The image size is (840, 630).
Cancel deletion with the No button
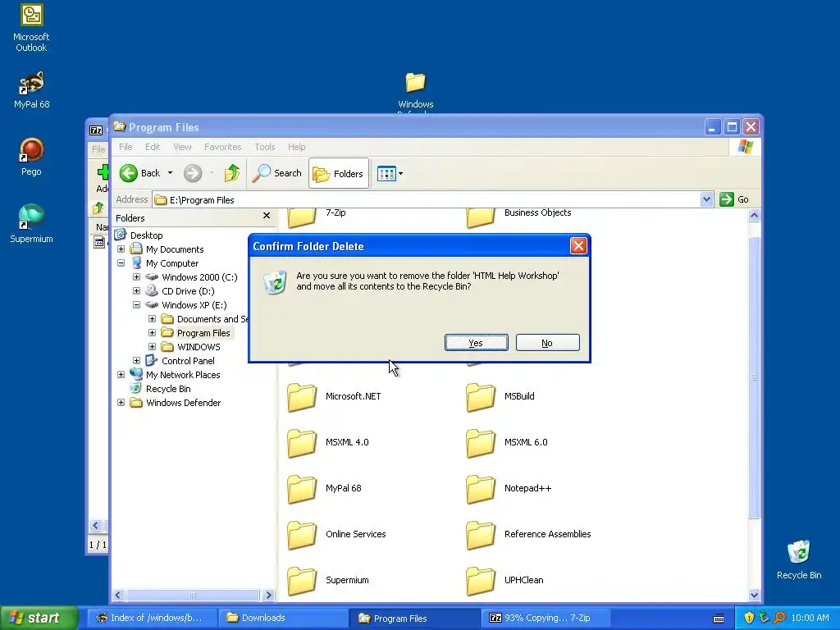coord(547,343)
